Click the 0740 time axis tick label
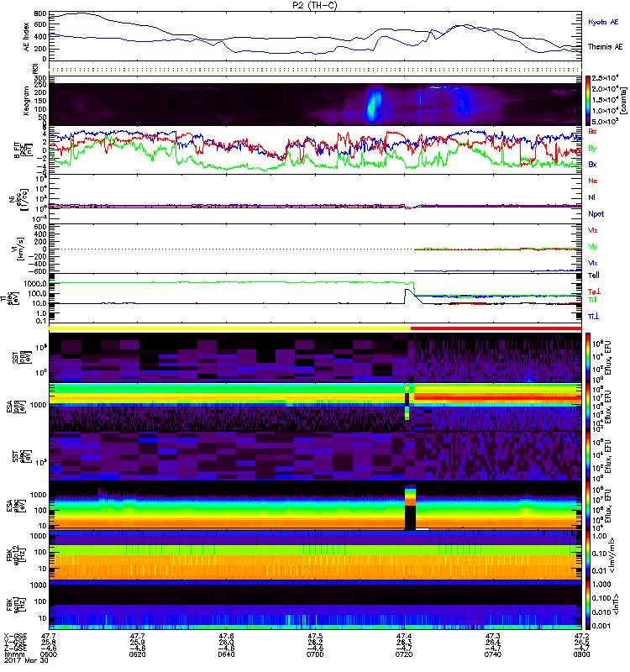The width and height of the screenshot is (630, 672). coord(493,654)
